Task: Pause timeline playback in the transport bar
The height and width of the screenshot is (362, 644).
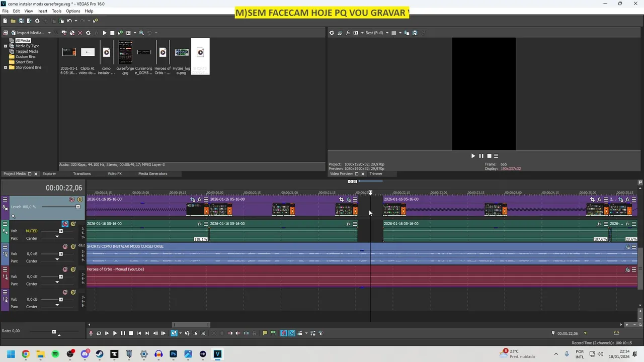Action: point(123,333)
